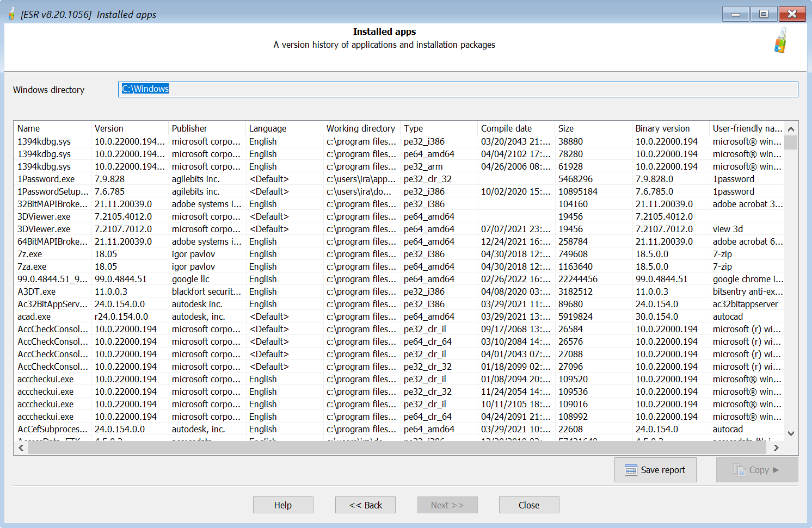Select the acad.exe entry in the list
This screenshot has width=812, height=528.
[34, 316]
